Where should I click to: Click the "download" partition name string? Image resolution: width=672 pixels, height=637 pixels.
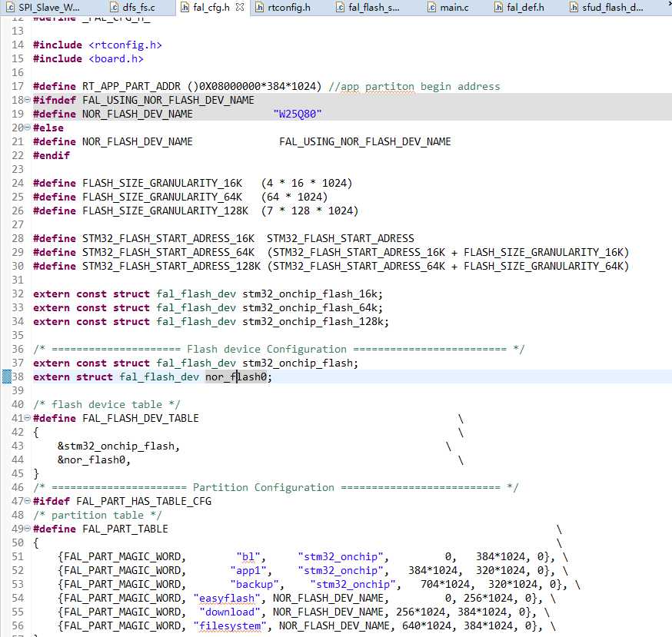(230, 612)
